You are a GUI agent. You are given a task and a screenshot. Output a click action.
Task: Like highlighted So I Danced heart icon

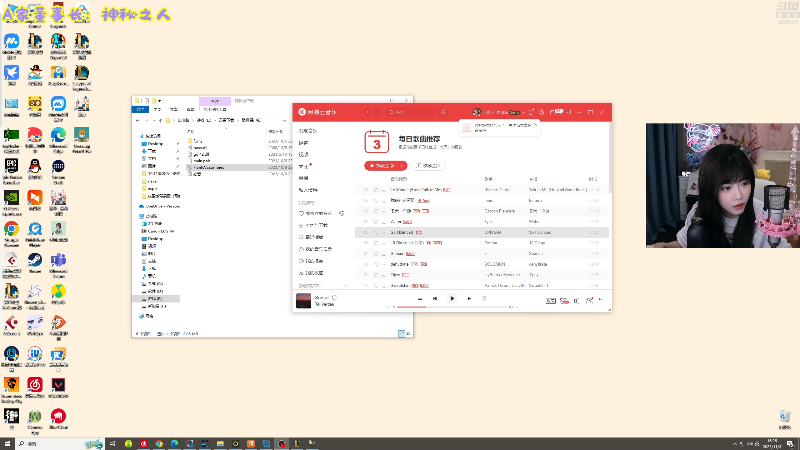pos(376,232)
